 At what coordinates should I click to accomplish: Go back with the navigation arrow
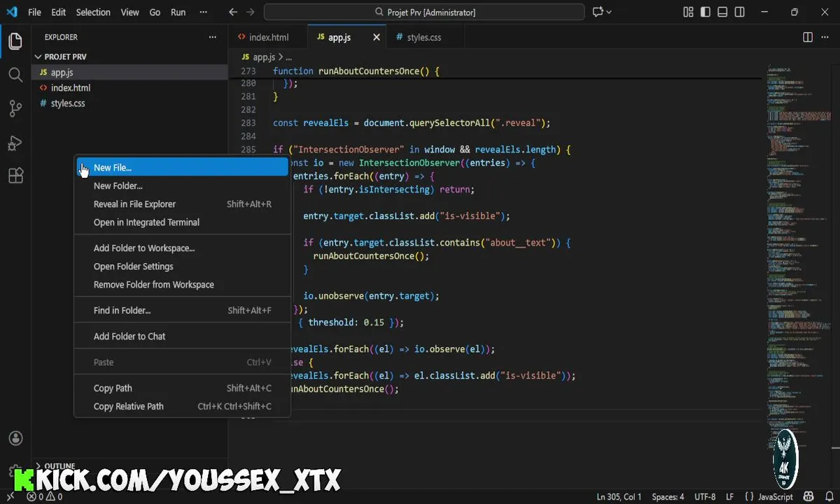(233, 12)
